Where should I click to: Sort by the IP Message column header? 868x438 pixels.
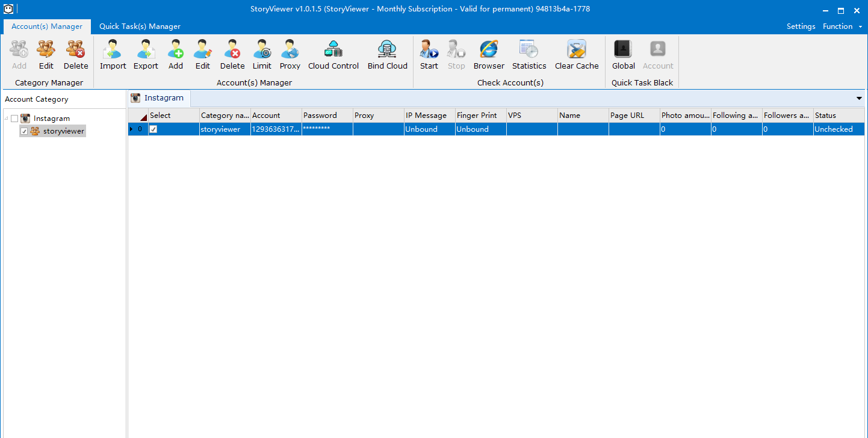pyautogui.click(x=429, y=116)
